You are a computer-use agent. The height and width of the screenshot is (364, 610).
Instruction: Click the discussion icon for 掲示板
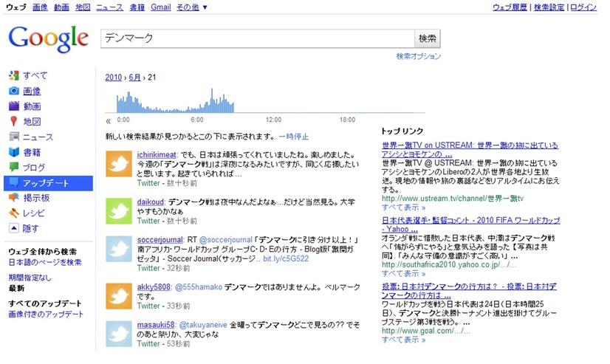pyautogui.click(x=13, y=198)
